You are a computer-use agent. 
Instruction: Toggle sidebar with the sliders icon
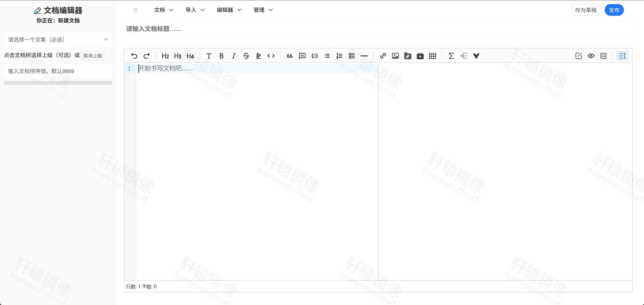pos(136,10)
